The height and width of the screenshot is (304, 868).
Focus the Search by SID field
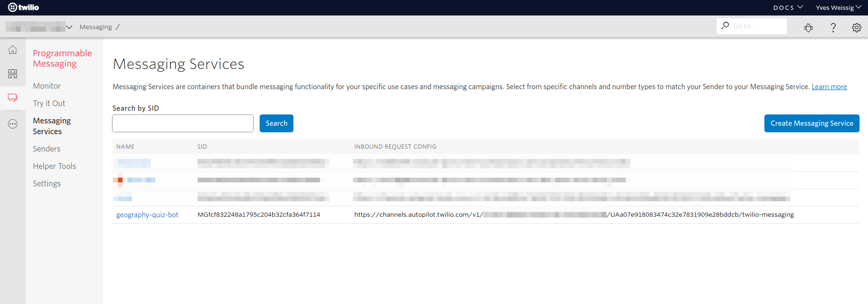[183, 123]
